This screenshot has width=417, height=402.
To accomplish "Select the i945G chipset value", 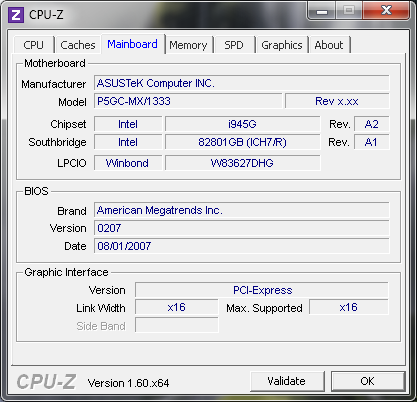I will coord(242,124).
